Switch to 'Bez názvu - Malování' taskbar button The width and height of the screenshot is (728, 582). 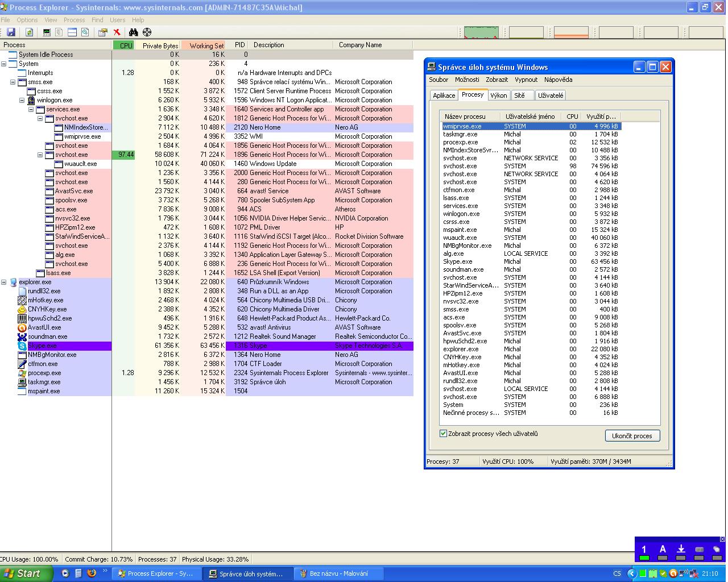pyautogui.click(x=339, y=574)
